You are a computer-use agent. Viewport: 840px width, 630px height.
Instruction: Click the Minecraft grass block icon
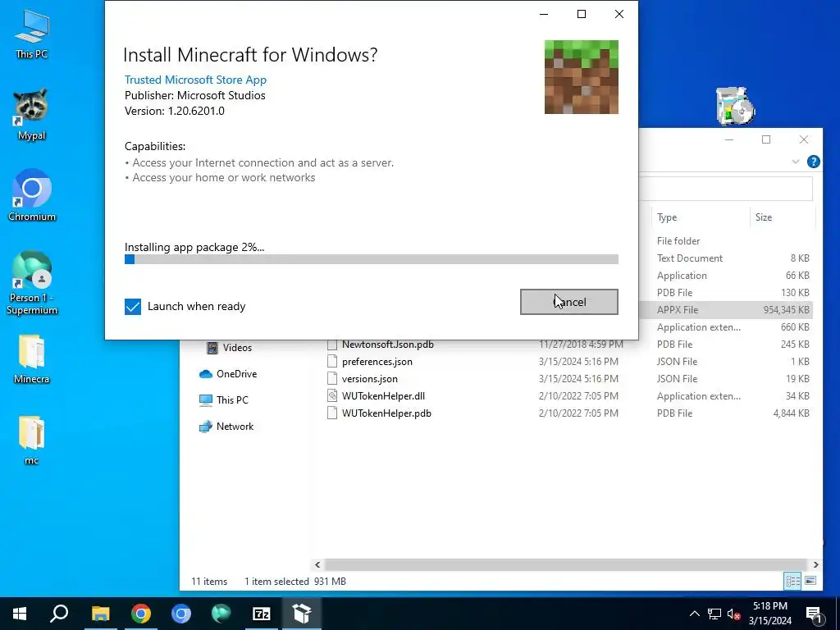pyautogui.click(x=582, y=77)
